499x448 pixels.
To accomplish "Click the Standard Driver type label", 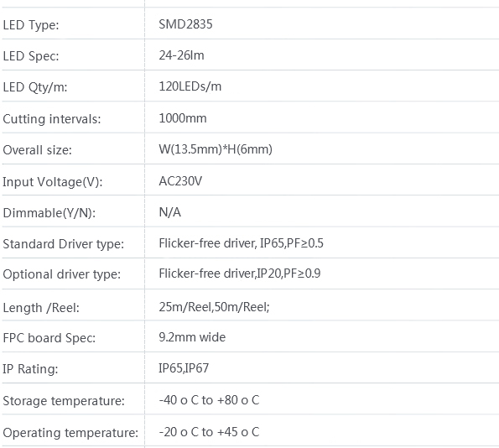I will point(64,244).
